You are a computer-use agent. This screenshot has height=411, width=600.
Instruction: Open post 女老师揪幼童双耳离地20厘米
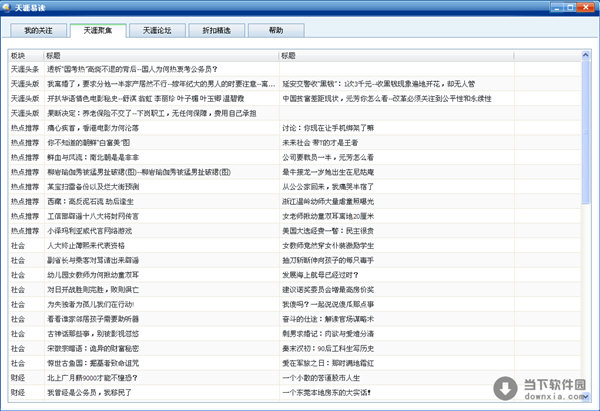point(328,216)
